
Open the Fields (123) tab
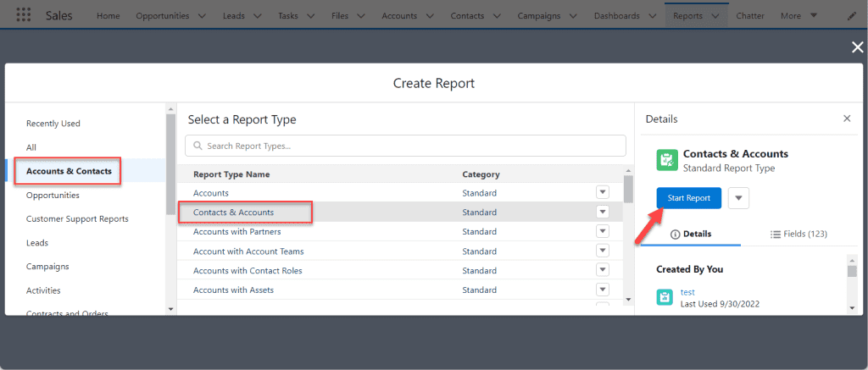tap(798, 234)
